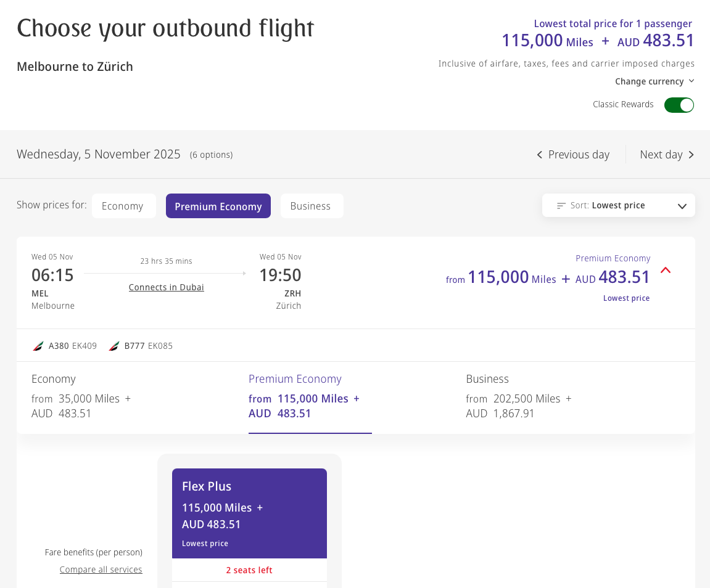Click sort lines icon in Sort box
The image size is (710, 588).
pos(561,206)
